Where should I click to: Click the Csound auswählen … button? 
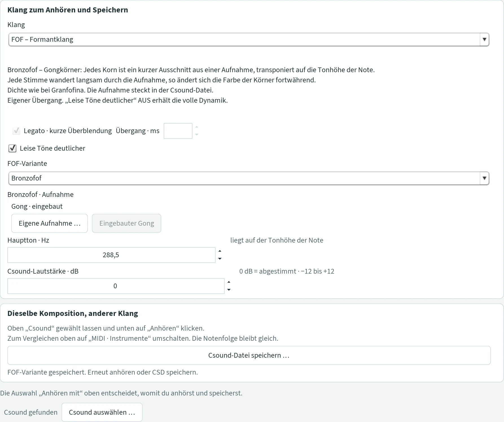pyautogui.click(x=102, y=412)
